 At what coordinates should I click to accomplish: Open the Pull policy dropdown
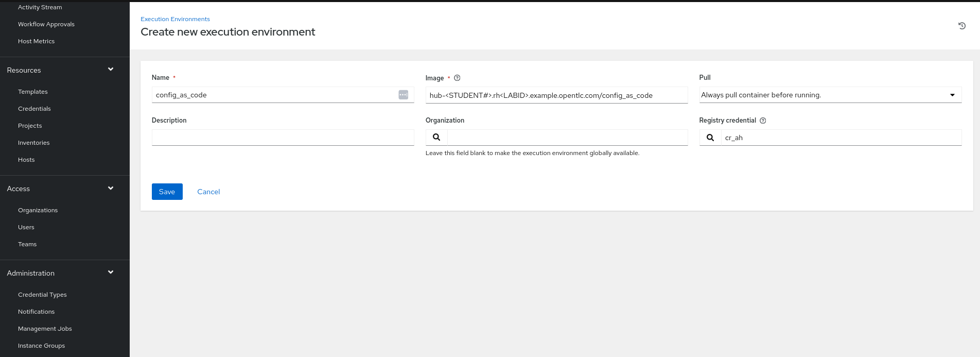tap(830, 95)
